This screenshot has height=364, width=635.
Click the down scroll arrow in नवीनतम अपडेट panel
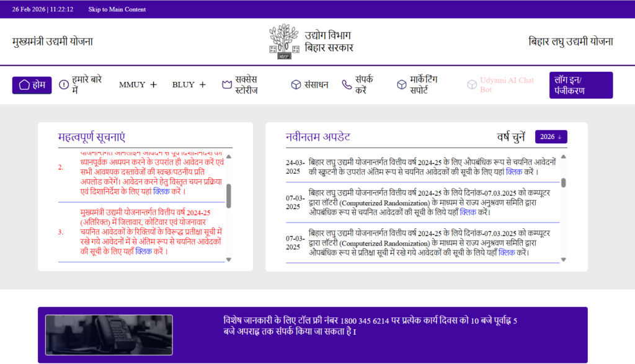click(563, 260)
